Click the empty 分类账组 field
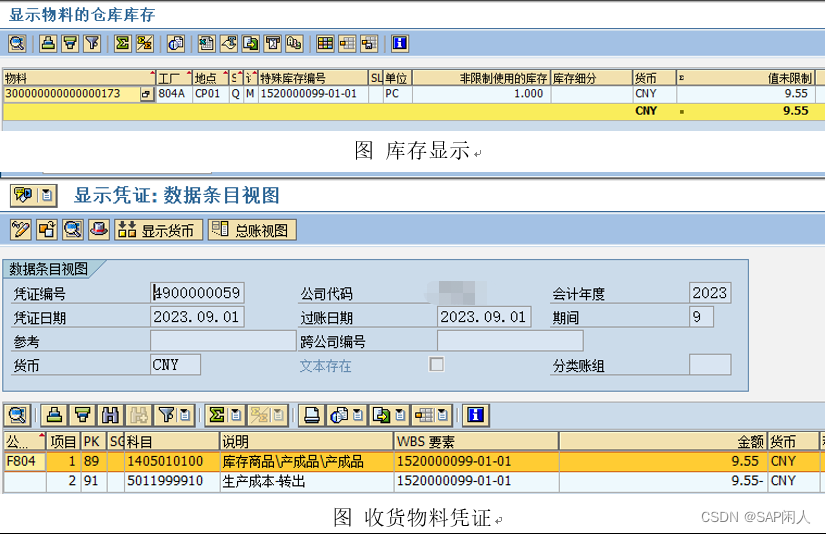Screen dimensions: 826x534 tap(710, 364)
